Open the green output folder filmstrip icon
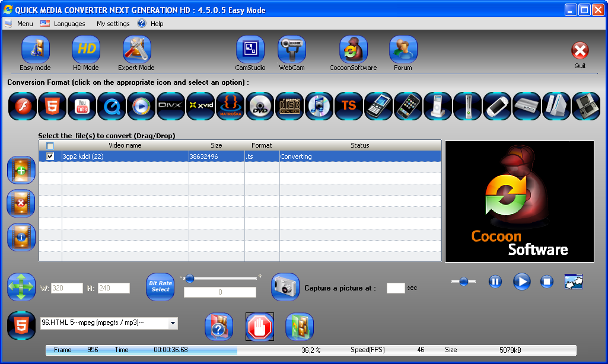This screenshot has width=608, height=364. (x=300, y=327)
